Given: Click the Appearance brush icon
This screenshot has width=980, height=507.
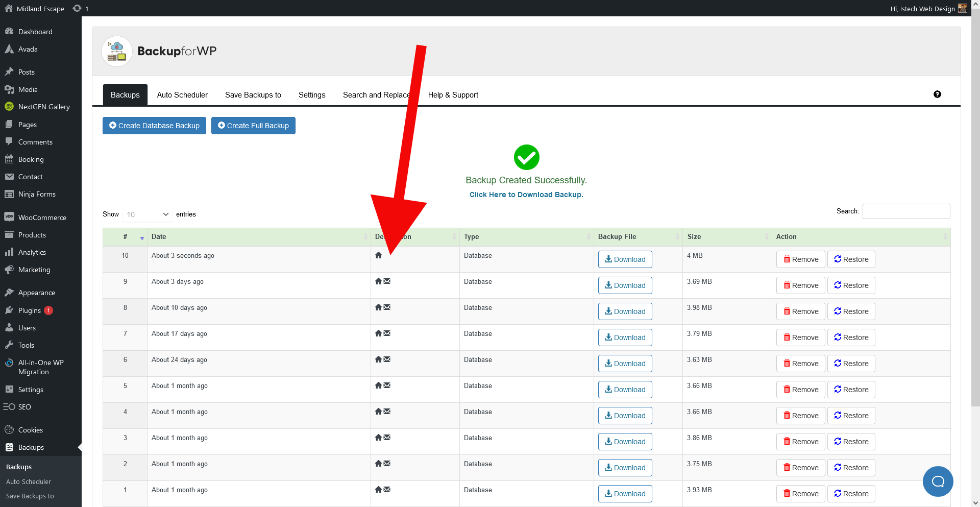Looking at the screenshot, I should pos(9,293).
